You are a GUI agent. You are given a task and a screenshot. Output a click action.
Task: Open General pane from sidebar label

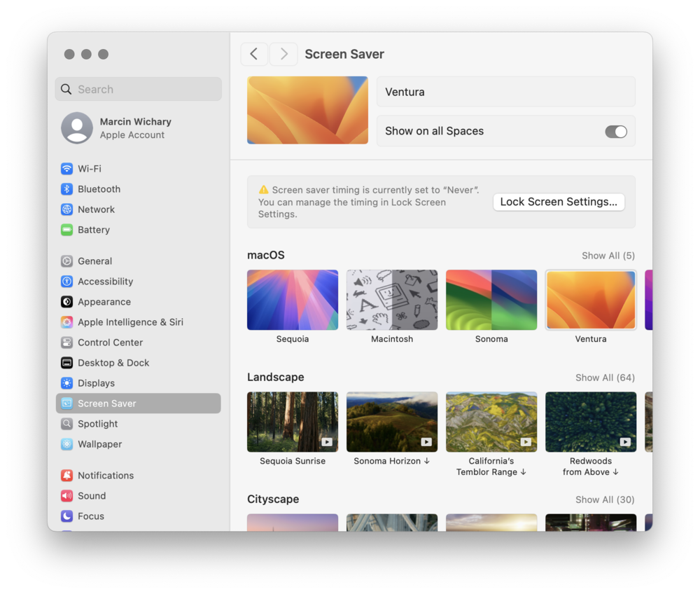(95, 261)
